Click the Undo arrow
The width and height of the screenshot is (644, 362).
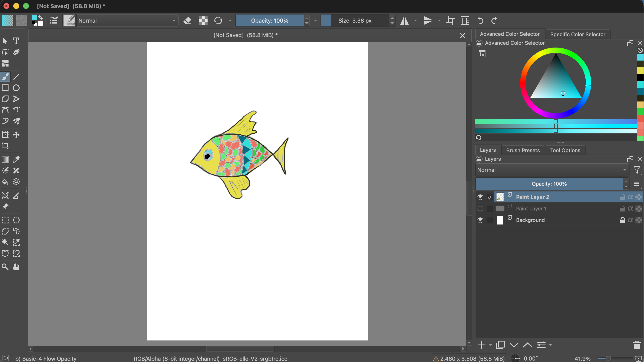click(x=480, y=20)
